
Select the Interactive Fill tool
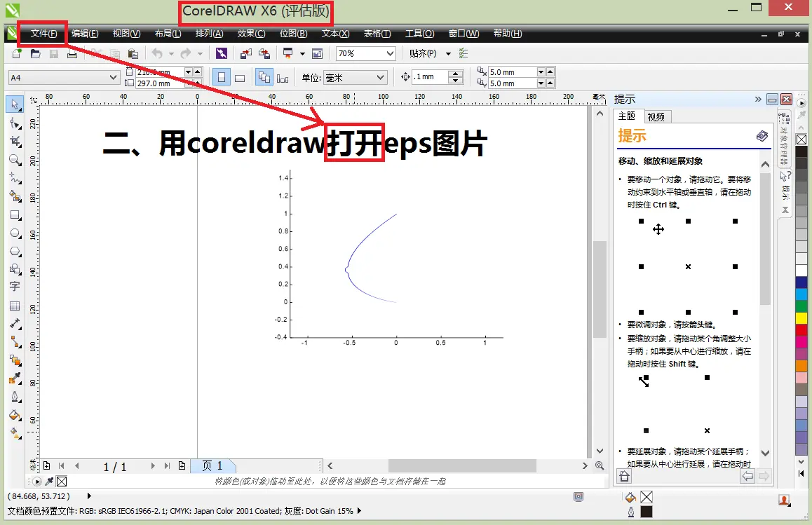click(x=15, y=433)
